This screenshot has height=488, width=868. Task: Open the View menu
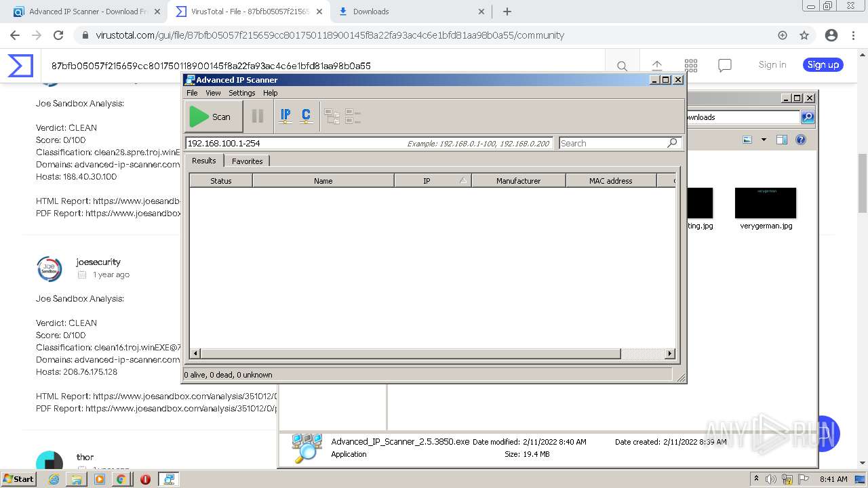[x=213, y=93]
